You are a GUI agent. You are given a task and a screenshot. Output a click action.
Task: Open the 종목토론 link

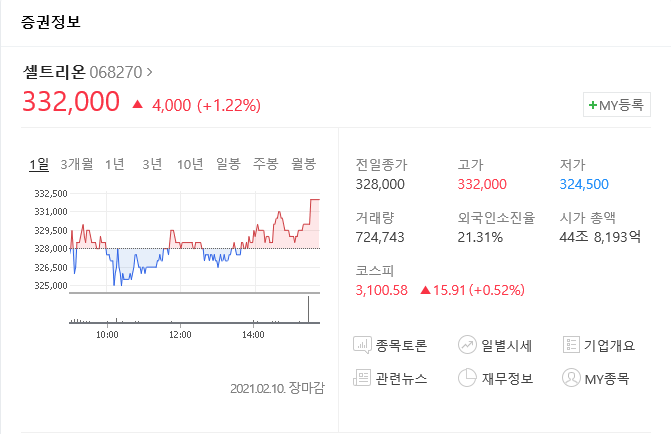click(401, 345)
